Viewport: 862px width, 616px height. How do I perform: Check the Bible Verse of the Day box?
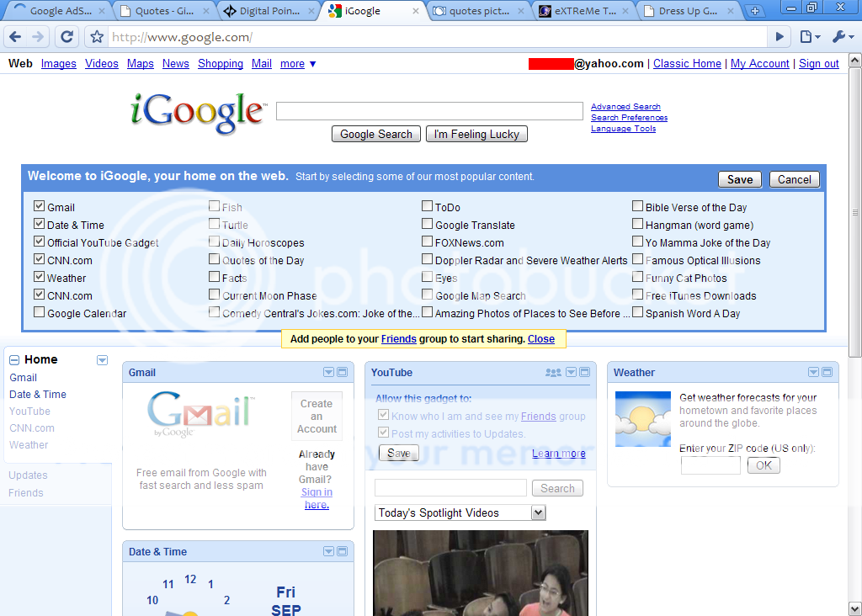638,206
